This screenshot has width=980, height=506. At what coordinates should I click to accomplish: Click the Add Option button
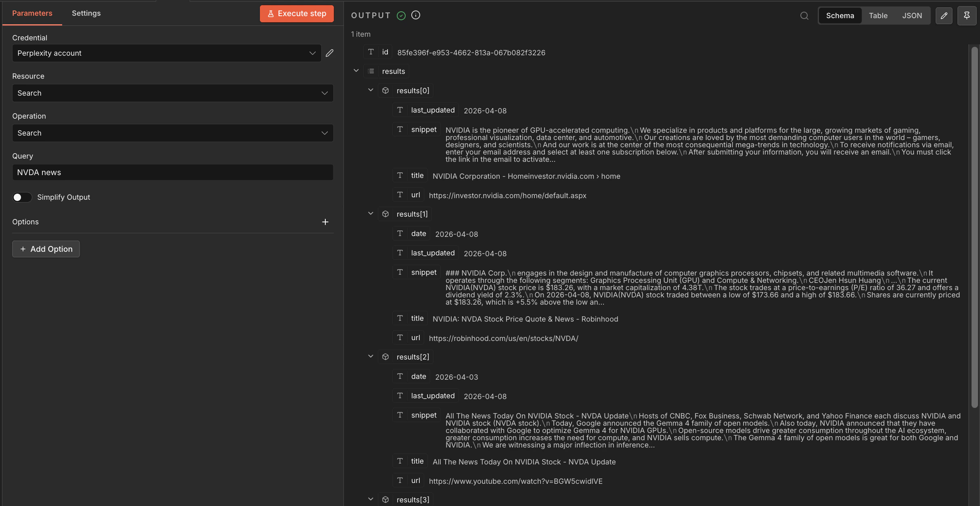point(46,249)
